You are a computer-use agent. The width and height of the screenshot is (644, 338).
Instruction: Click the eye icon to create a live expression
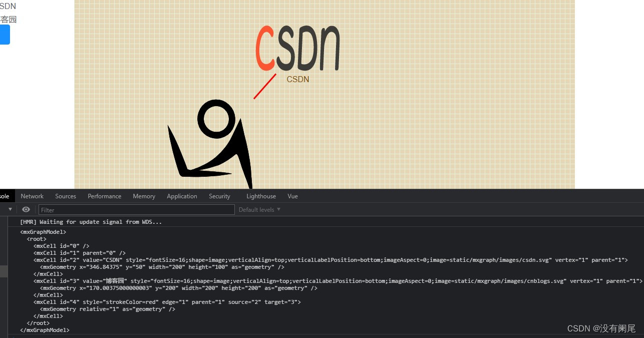point(26,209)
